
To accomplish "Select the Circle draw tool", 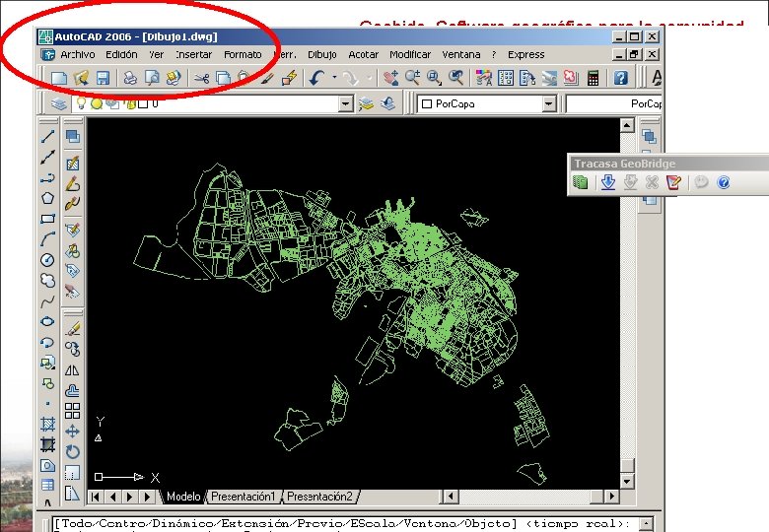I will [47, 260].
